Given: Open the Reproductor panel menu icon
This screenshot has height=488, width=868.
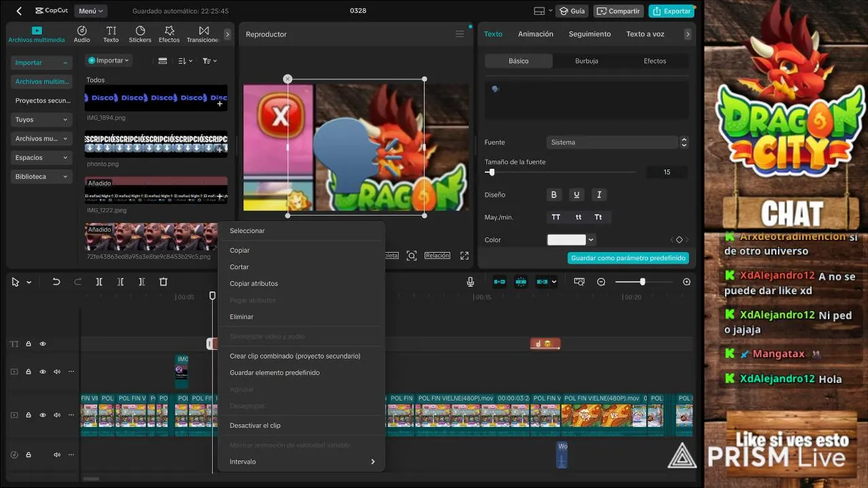Looking at the screenshot, I should click(460, 35).
